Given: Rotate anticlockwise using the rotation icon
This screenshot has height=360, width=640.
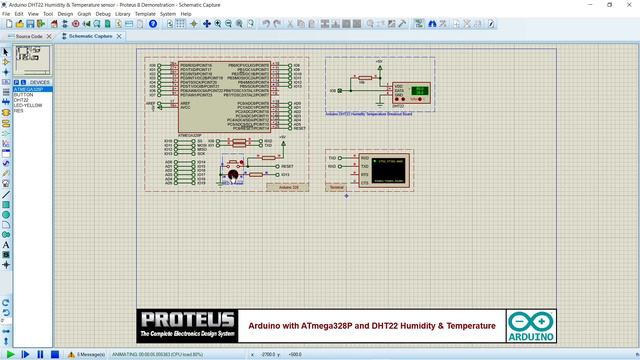Looking at the screenshot, I should pyautogui.click(x=6, y=313).
